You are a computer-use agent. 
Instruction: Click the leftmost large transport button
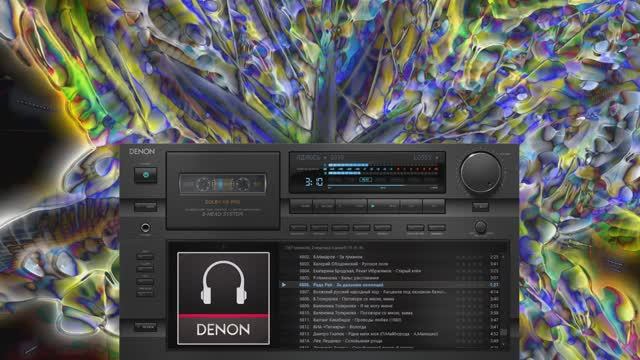301,206
